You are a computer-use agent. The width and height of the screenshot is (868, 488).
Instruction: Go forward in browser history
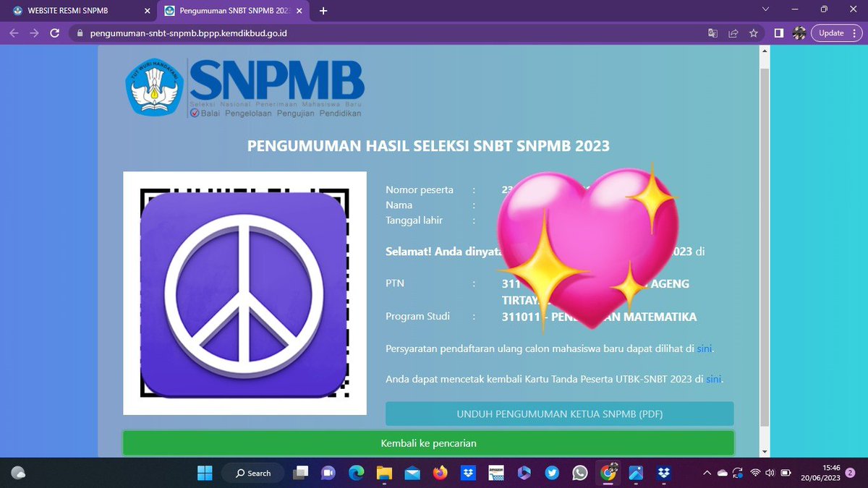click(34, 33)
